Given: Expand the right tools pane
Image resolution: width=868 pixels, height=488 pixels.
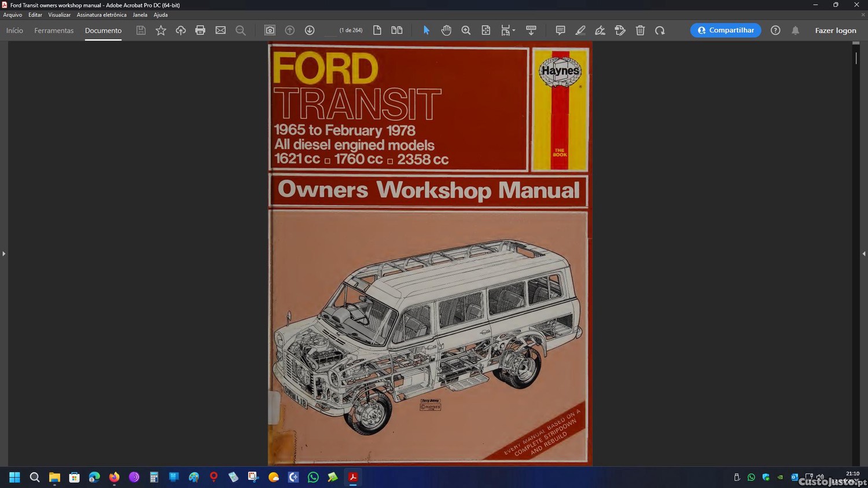Looking at the screenshot, I should coord(864,254).
